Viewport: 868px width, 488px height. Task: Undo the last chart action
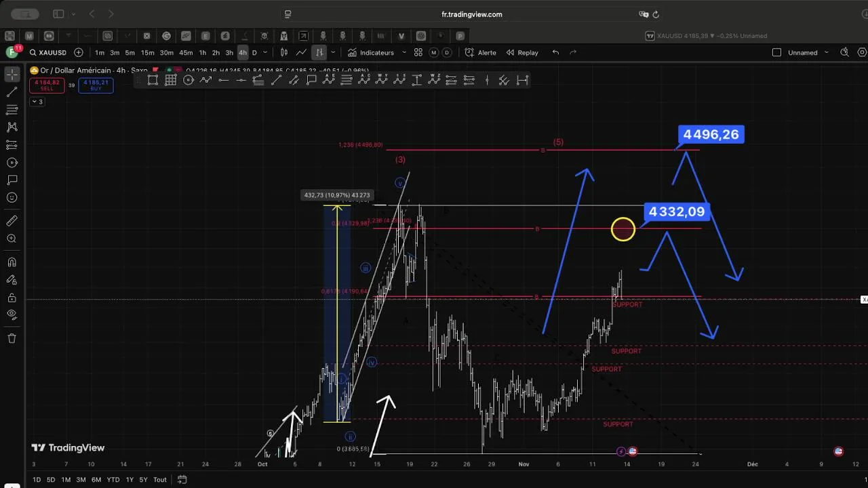pyautogui.click(x=555, y=52)
